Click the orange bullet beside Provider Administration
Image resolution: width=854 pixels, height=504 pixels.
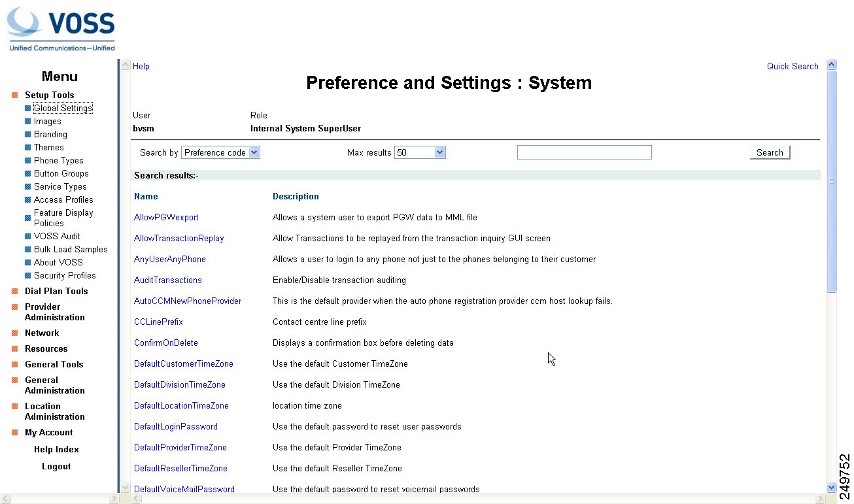tap(14, 307)
